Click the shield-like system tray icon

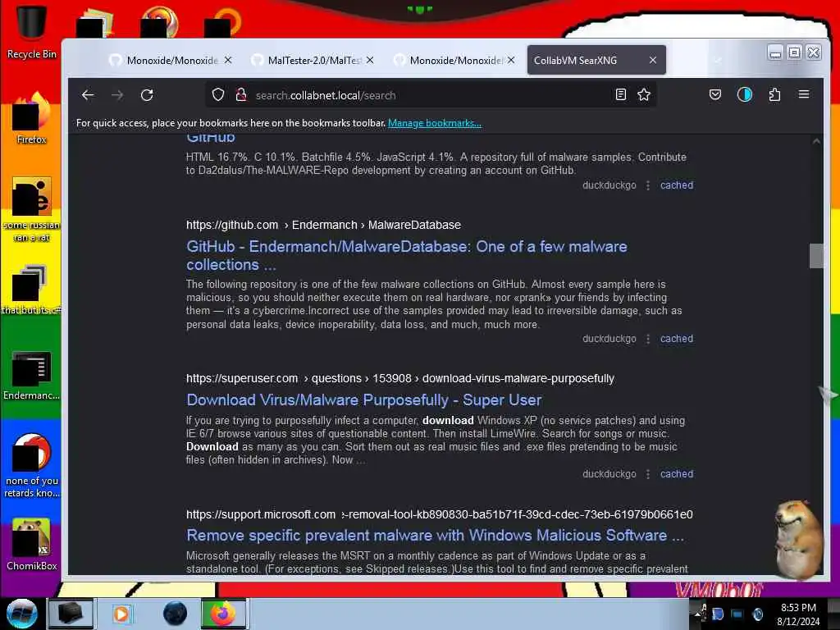[717, 614]
